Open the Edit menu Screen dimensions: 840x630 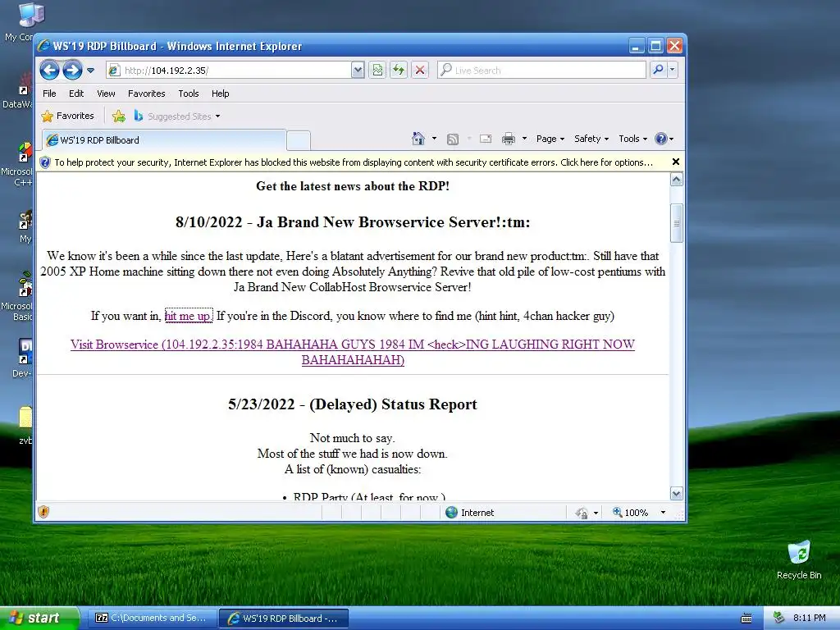click(x=76, y=94)
